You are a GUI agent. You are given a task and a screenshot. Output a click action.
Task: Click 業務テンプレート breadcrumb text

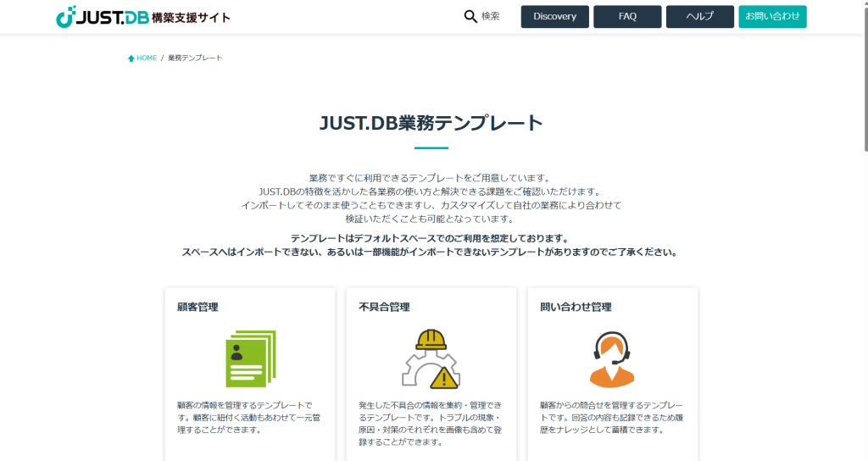[195, 58]
